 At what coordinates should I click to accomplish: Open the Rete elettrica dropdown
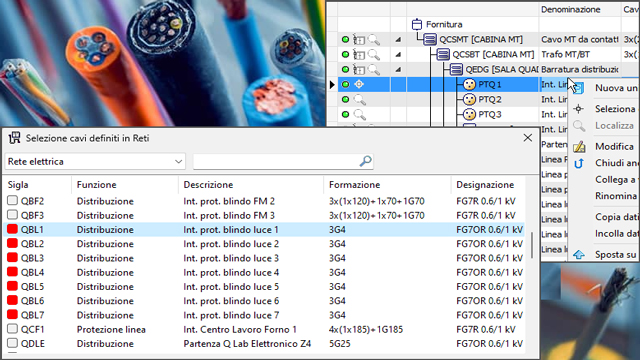[x=95, y=162]
